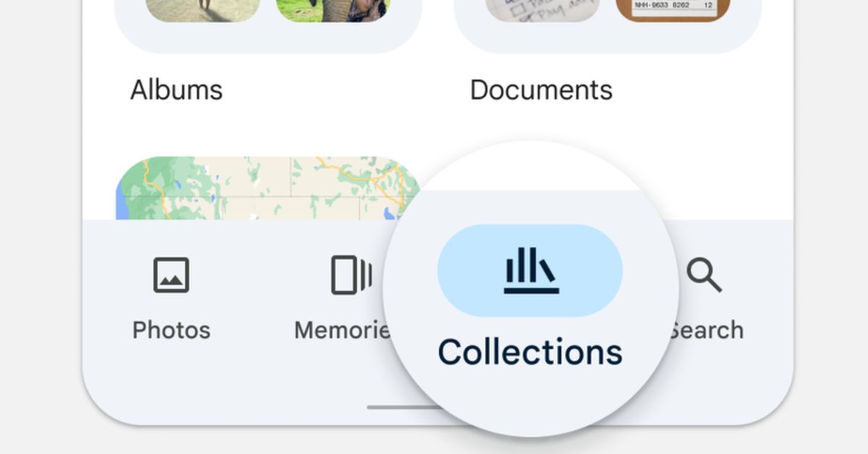Viewport: 868px width, 454px height.
Task: View the left album thumbnail photo
Action: click(x=203, y=10)
